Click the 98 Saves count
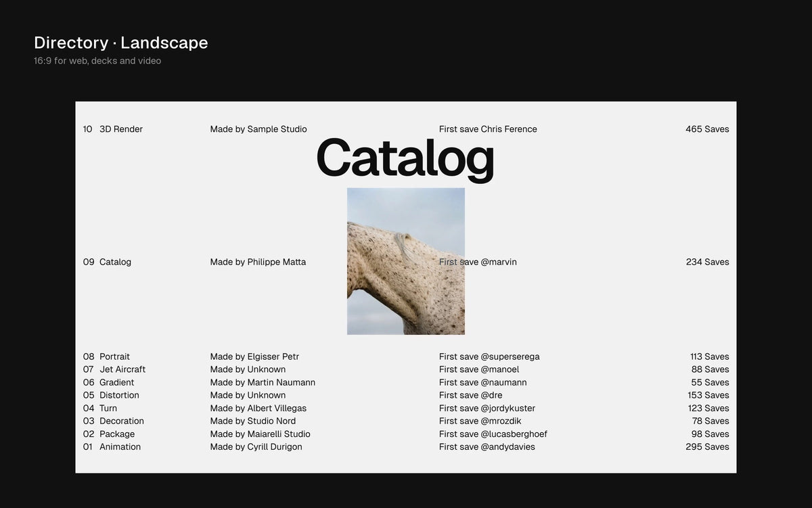The width and height of the screenshot is (812, 508). [x=710, y=434]
